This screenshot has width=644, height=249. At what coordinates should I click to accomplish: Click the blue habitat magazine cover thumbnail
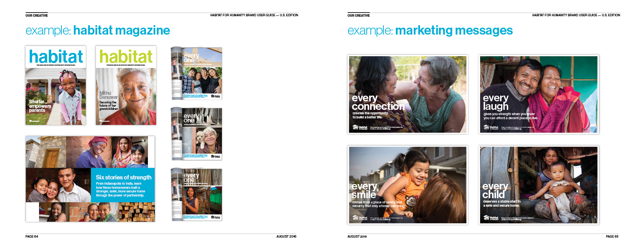56,85
